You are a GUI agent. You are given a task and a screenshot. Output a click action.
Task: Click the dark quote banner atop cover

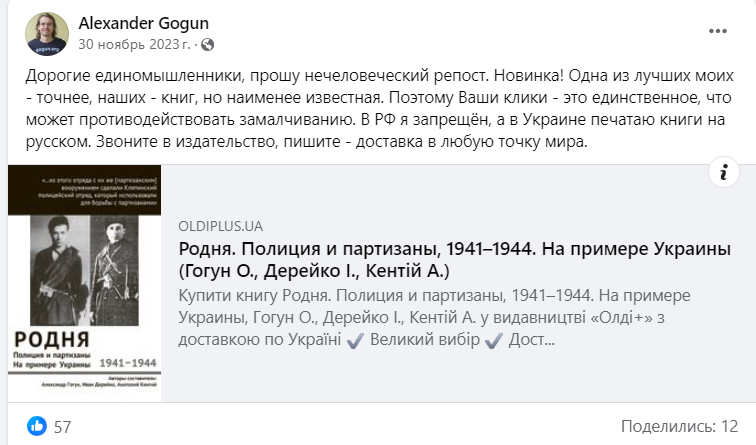tap(84, 190)
